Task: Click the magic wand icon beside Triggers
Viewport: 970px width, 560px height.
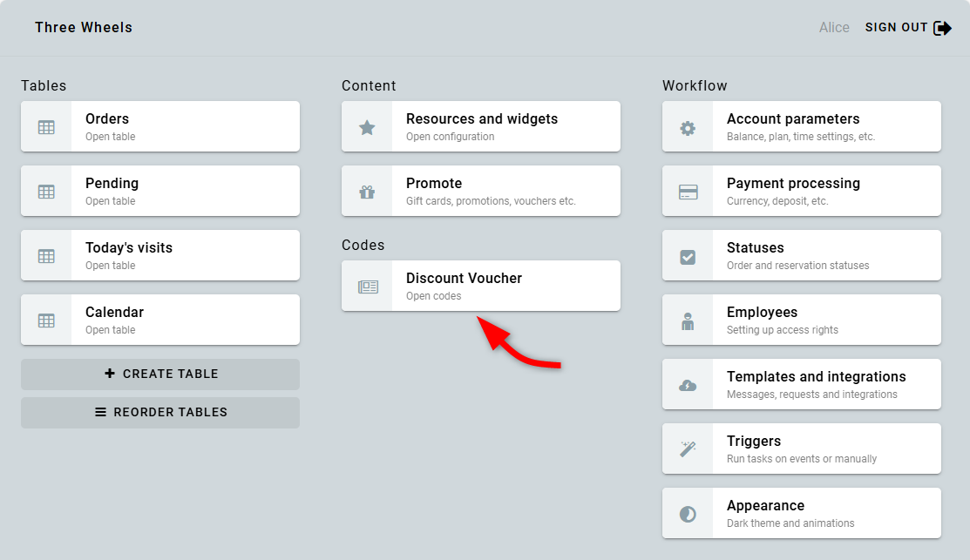Action: point(688,449)
